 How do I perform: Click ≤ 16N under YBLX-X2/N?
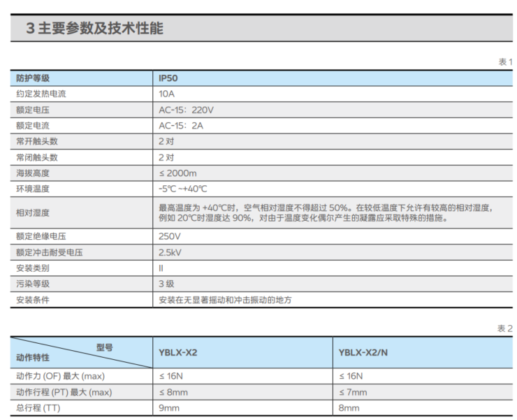[x=351, y=376]
